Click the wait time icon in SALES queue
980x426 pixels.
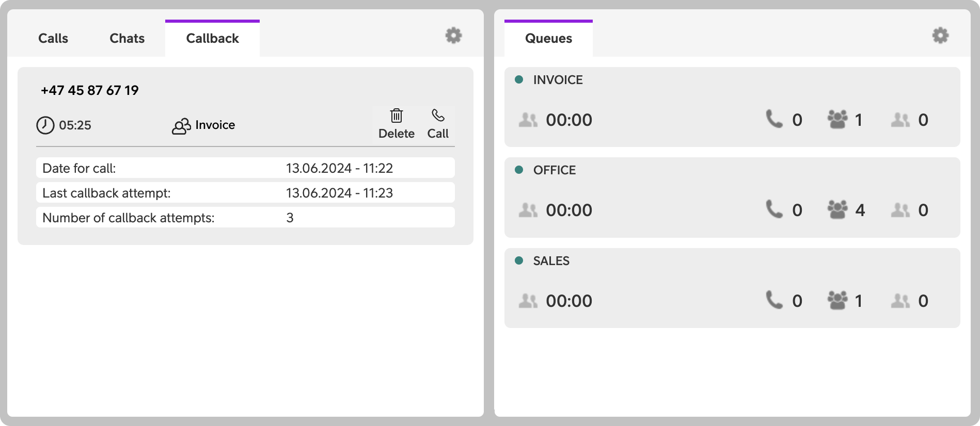click(x=528, y=301)
